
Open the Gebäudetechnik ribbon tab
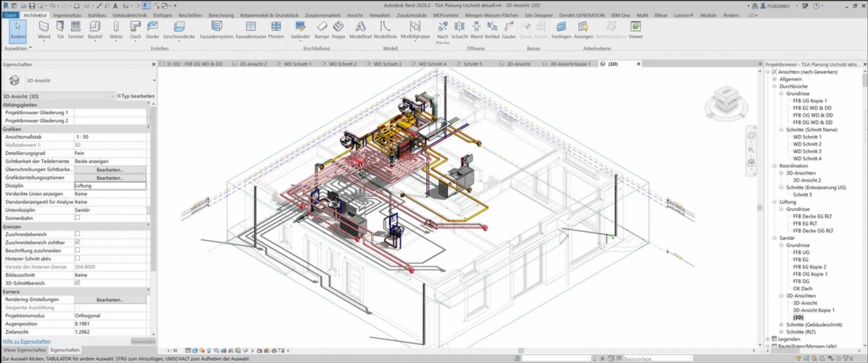pos(129,15)
